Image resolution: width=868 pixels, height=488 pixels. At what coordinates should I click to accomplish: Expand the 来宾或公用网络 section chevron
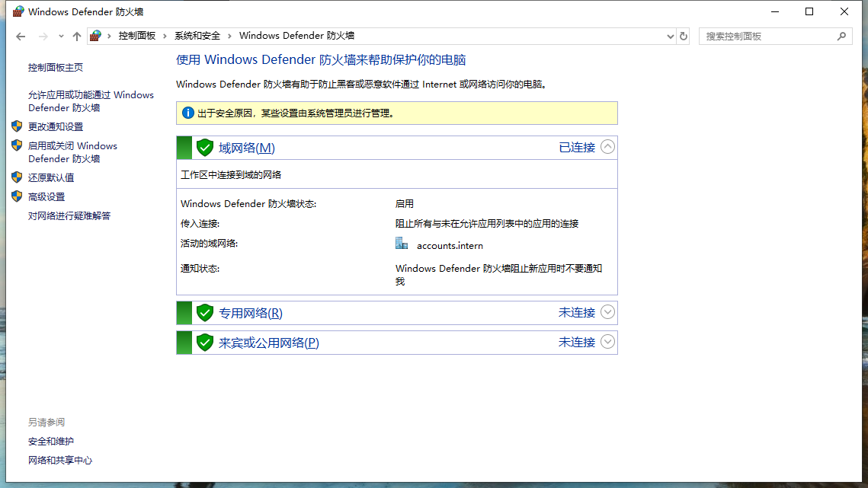coord(608,342)
